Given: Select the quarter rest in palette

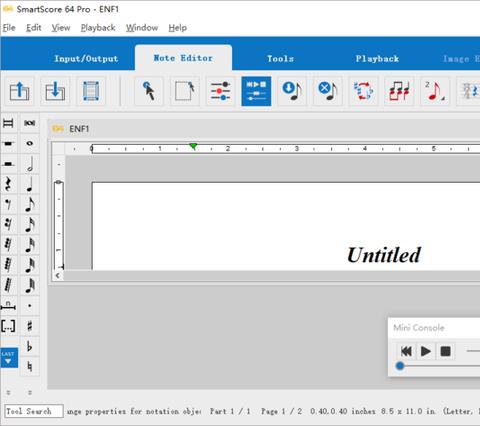Looking at the screenshot, I should 9,184.
